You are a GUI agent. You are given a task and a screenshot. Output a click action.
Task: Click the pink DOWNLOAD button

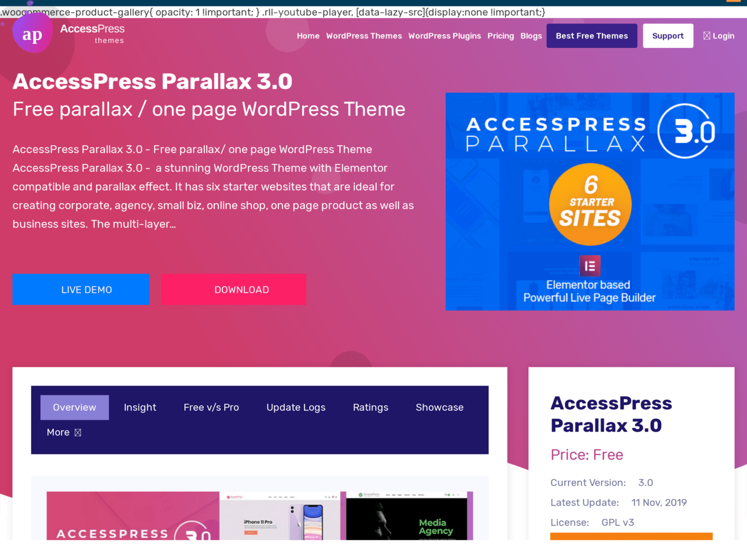tap(234, 289)
